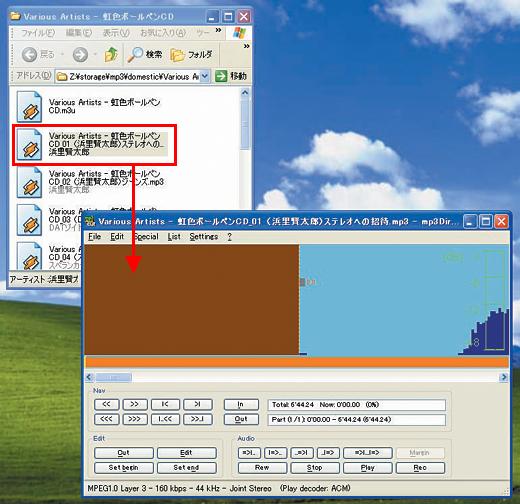Open the Forward button history dropdown arrow
520x504 pixels.
pos(95,54)
